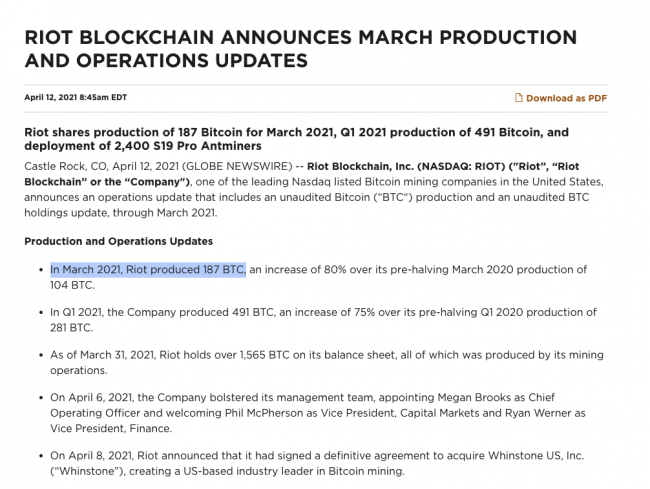
Task: Click the Whinstone US, Inc. acquisition bullet
Action: point(317,463)
